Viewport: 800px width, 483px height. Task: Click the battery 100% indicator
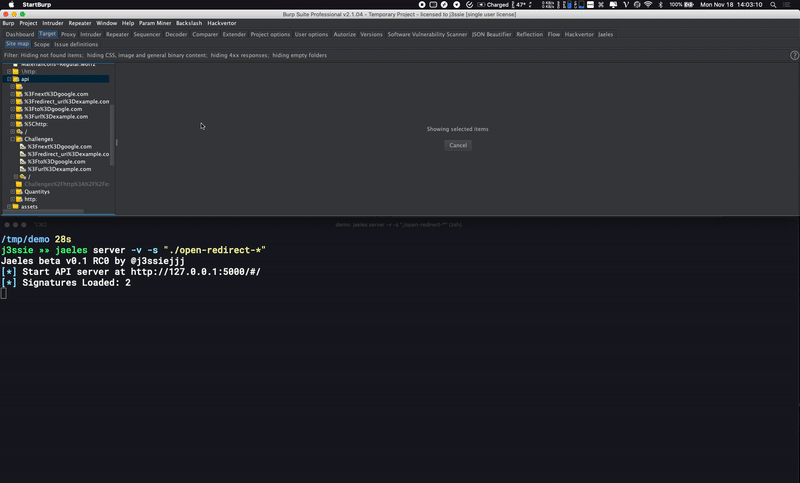(x=681, y=5)
